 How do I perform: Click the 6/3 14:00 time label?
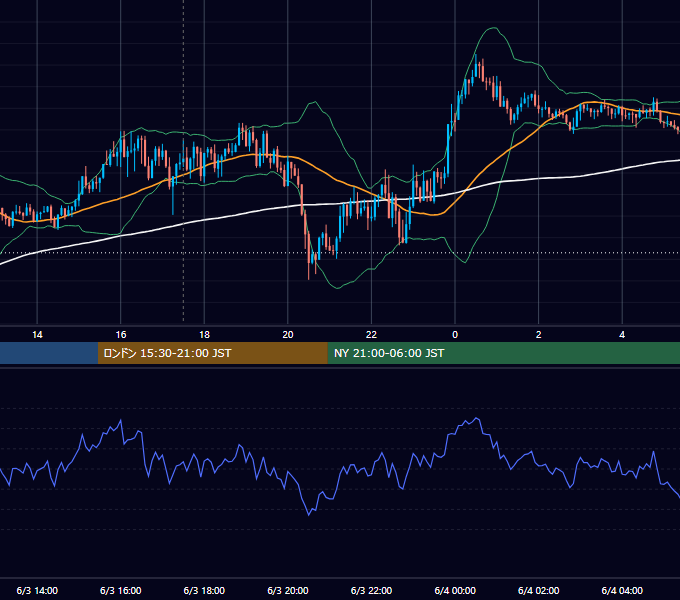coord(37,590)
